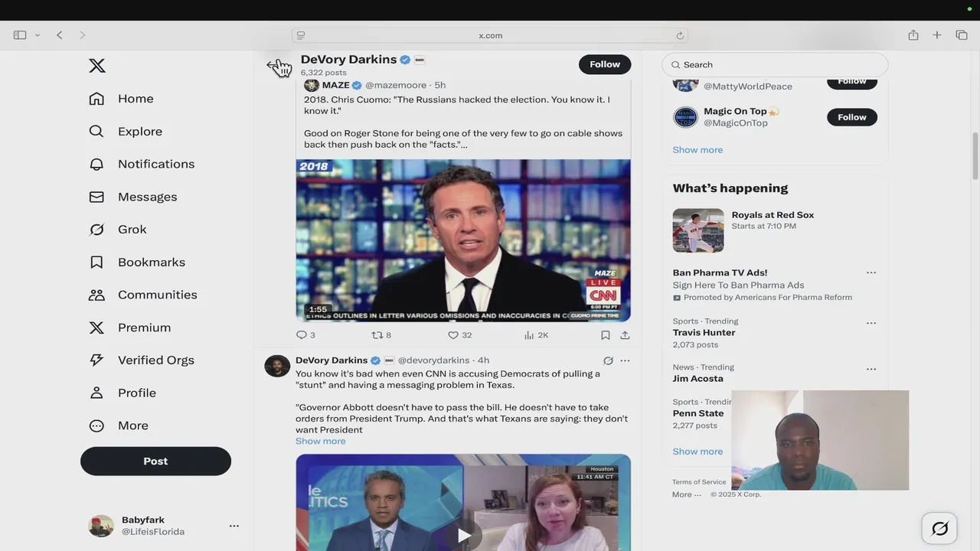Click Grok icon on DeVory Darkins post
This screenshot has height=551, width=980.
(608, 360)
